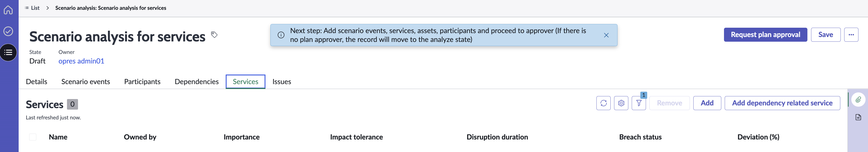Switch to the Scenario events tab
The height and width of the screenshot is (152, 868).
[86, 82]
